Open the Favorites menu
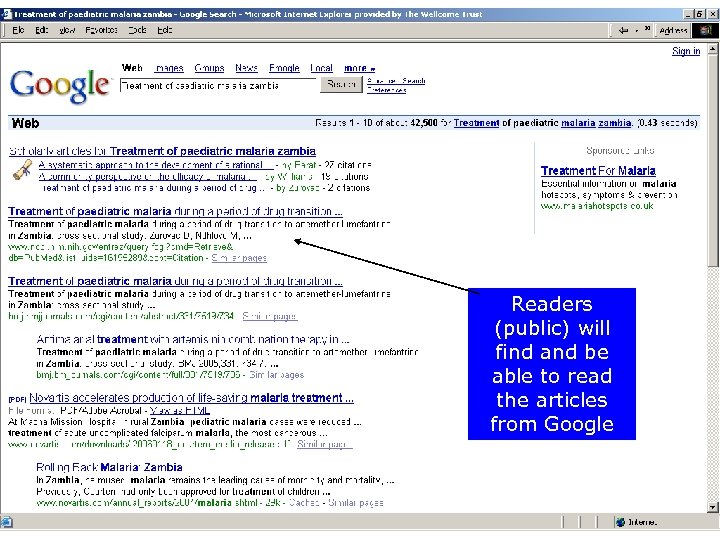Viewport: 720px width, 540px height. (101, 30)
